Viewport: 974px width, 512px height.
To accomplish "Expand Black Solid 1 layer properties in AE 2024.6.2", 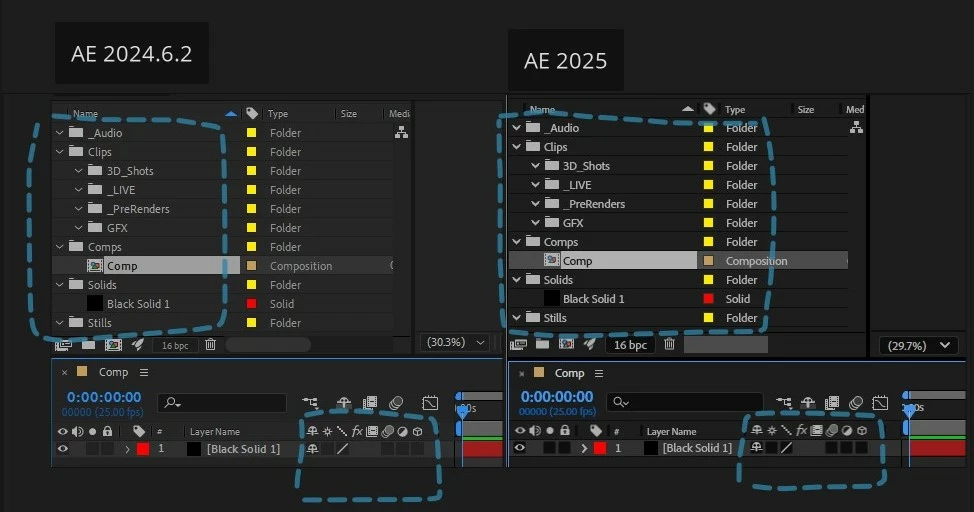I will point(127,449).
